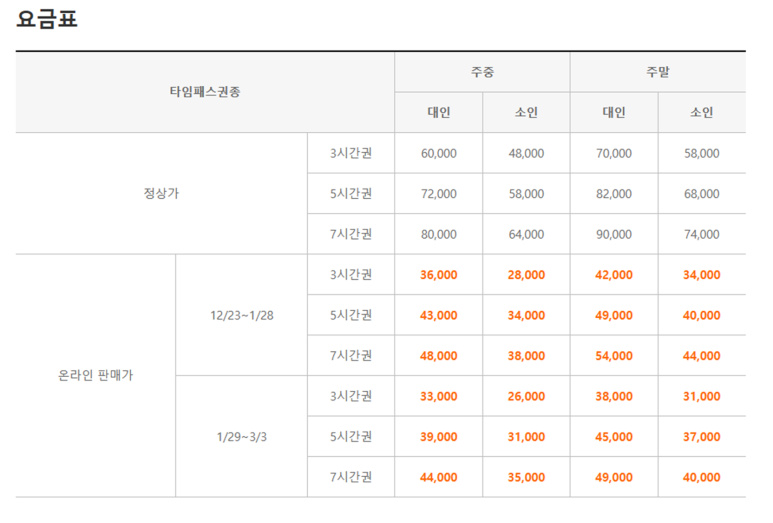Click 44,000 in the weekday 대인 column
This screenshot has height=523, width=773.
[x=439, y=477]
